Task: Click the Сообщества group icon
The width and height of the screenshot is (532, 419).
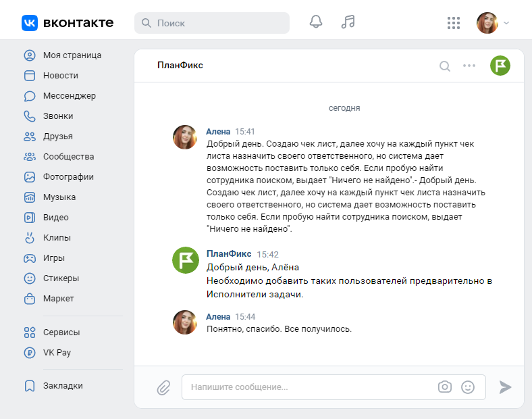Action: click(30, 157)
